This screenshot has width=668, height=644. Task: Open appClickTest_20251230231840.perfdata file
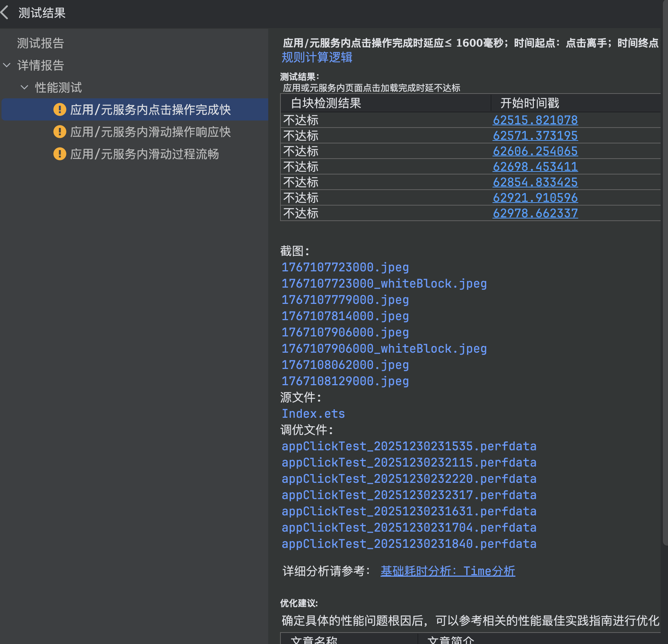[x=409, y=544]
